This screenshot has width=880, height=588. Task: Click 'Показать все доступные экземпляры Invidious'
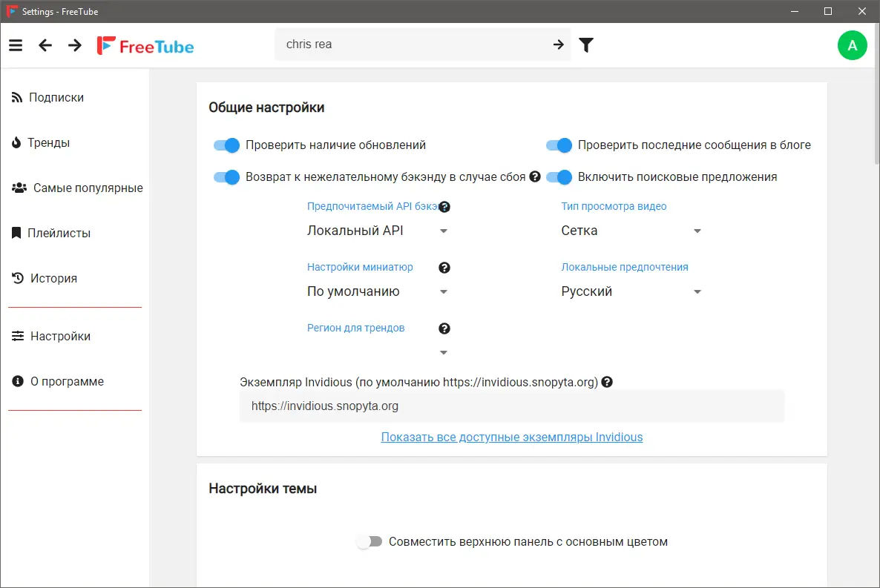pos(511,437)
